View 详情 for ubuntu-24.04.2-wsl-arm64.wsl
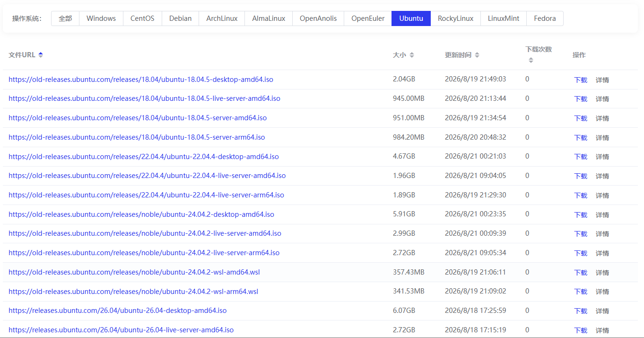The width and height of the screenshot is (644, 338). click(602, 292)
